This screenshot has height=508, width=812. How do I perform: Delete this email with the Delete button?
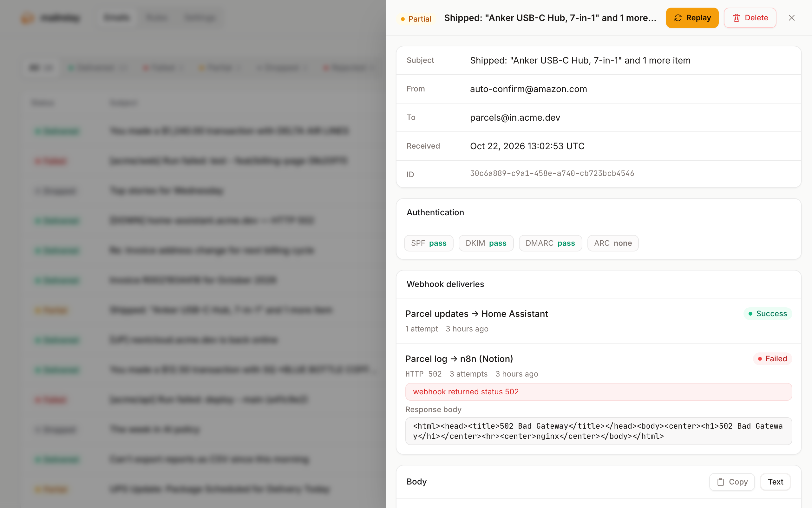750,18
